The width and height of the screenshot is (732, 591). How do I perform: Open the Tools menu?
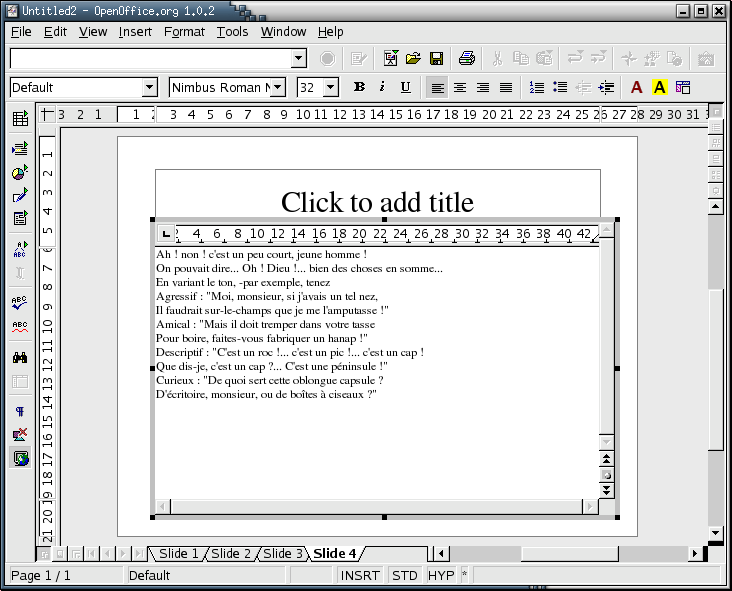click(232, 32)
